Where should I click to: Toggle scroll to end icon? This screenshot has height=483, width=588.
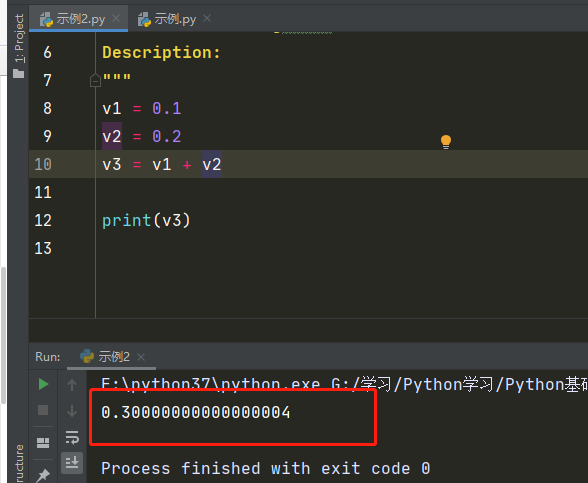[x=72, y=463]
